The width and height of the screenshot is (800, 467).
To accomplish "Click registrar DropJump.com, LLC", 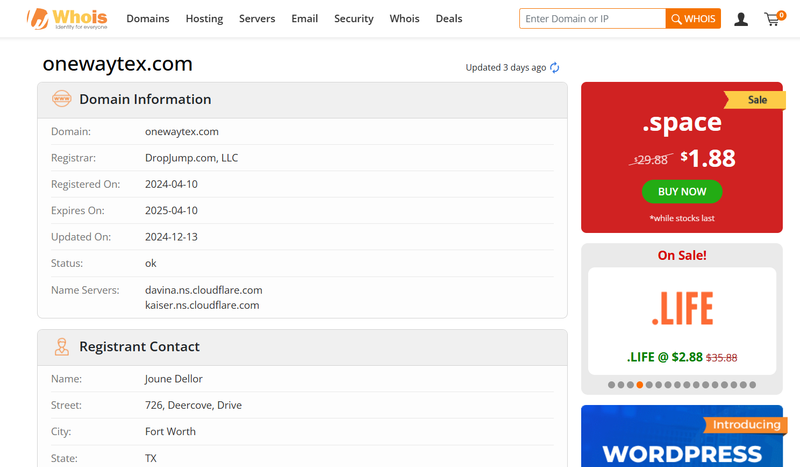I will tap(191, 158).
